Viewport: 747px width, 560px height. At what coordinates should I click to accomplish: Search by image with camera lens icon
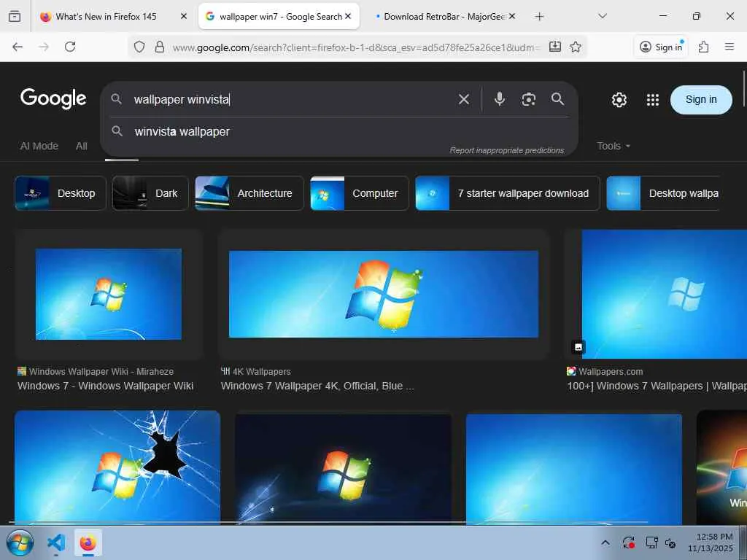(x=528, y=99)
